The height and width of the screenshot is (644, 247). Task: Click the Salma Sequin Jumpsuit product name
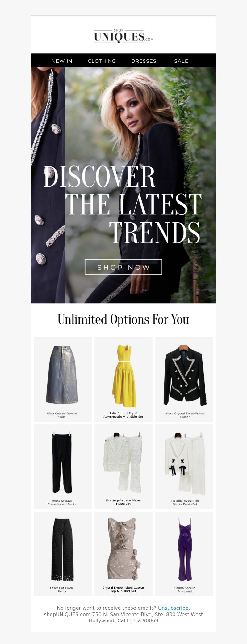click(185, 590)
